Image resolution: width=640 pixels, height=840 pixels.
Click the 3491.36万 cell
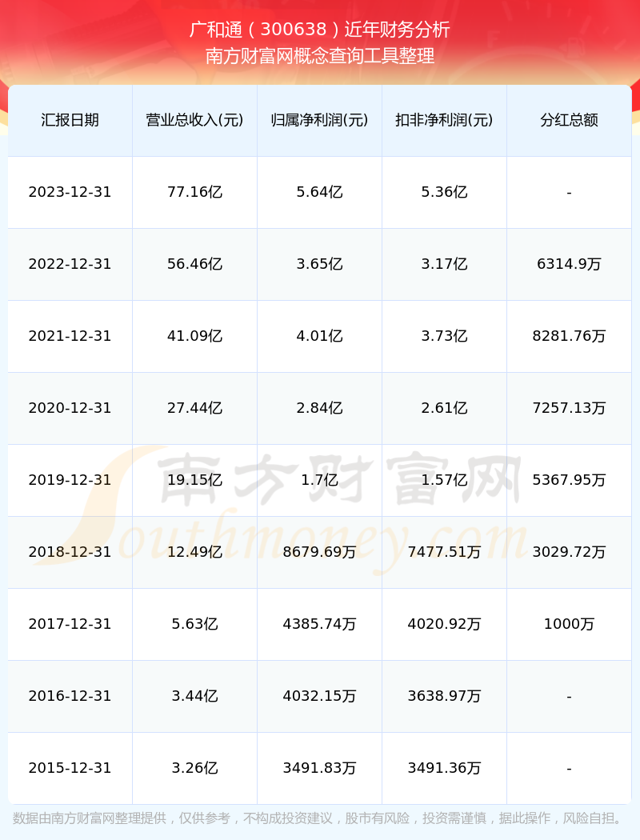click(445, 768)
